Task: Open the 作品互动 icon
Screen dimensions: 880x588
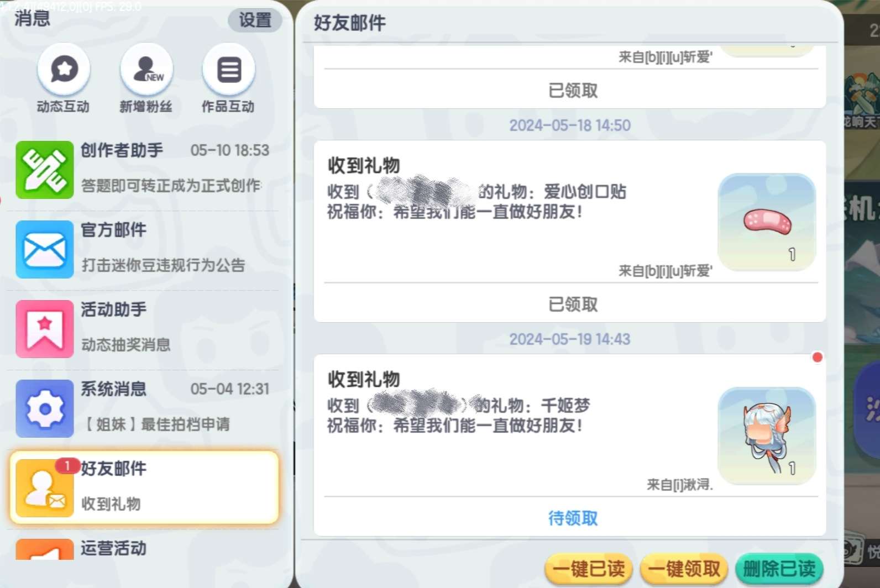Action: (x=228, y=70)
